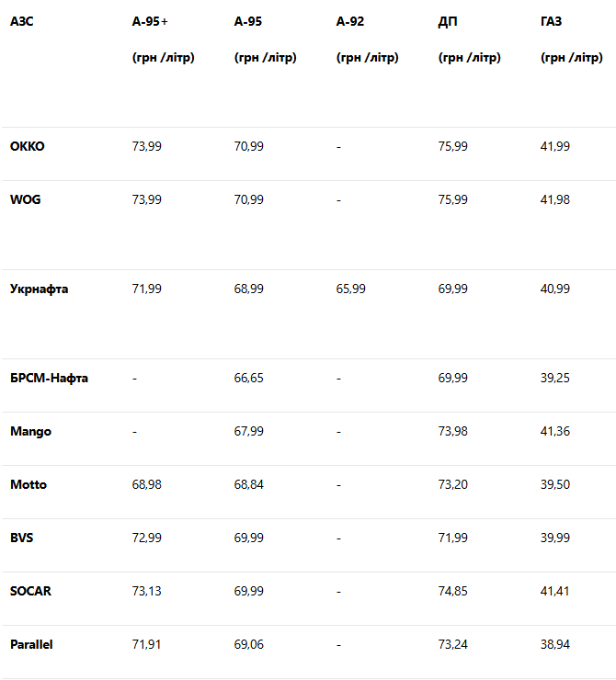Click Motto's А-95+ price 68,98
The height and width of the screenshot is (680, 616).
[x=147, y=484]
